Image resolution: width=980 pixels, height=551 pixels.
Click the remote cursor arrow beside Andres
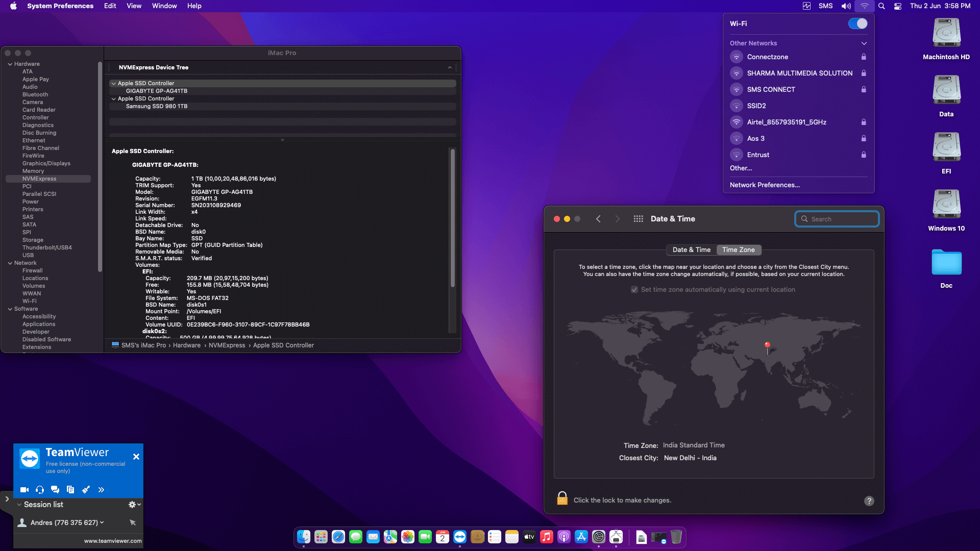tap(133, 522)
